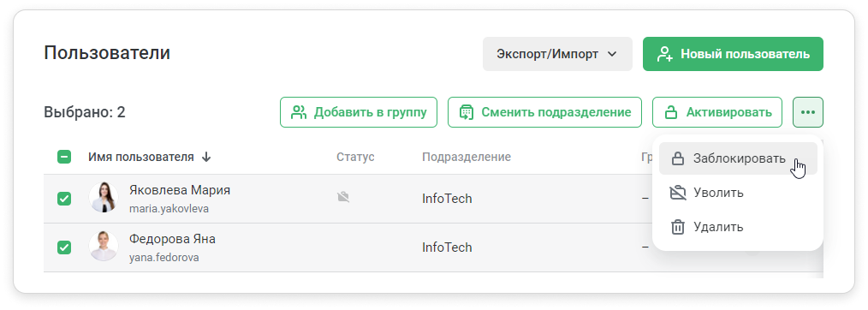Image resolution: width=868 pixels, height=310 pixels.
Task: Open the three-dots more actions button
Action: click(808, 112)
